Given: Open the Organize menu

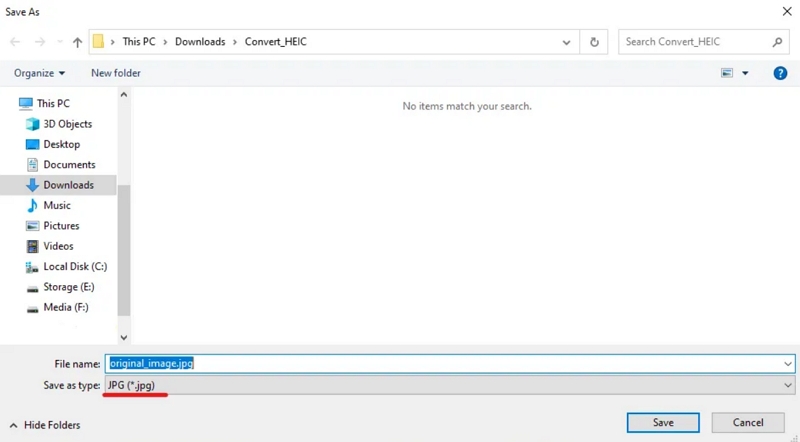Looking at the screenshot, I should (x=39, y=73).
